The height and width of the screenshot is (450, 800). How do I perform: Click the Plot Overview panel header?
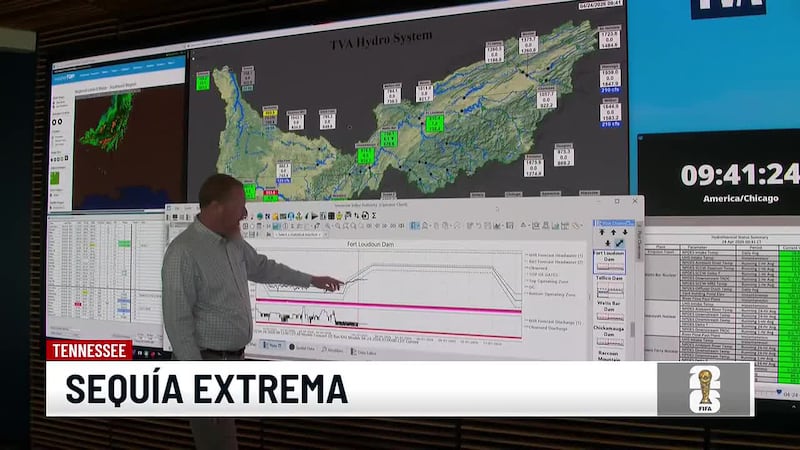click(x=615, y=222)
